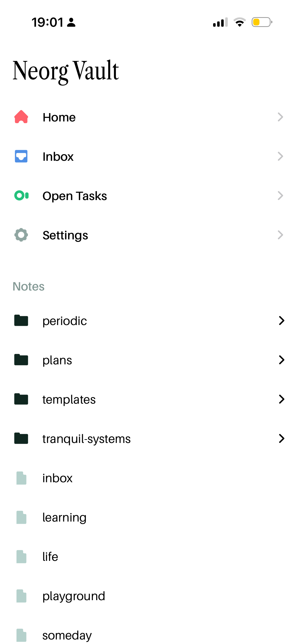Click the templates folder icon
The image size is (297, 644).
pos(21,399)
